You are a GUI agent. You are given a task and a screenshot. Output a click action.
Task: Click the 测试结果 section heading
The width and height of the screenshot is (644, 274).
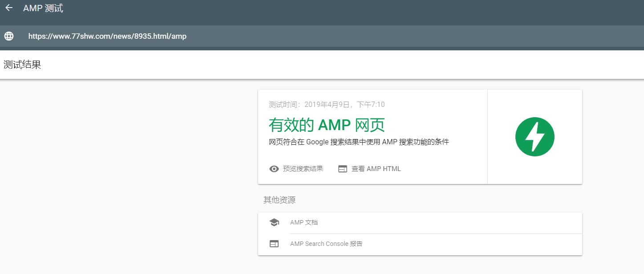click(22, 65)
